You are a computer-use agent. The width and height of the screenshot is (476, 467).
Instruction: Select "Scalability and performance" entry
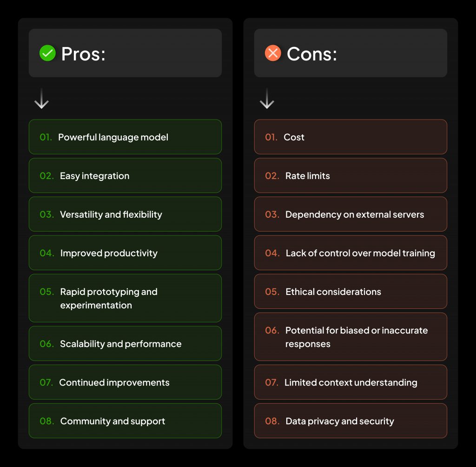click(x=125, y=344)
